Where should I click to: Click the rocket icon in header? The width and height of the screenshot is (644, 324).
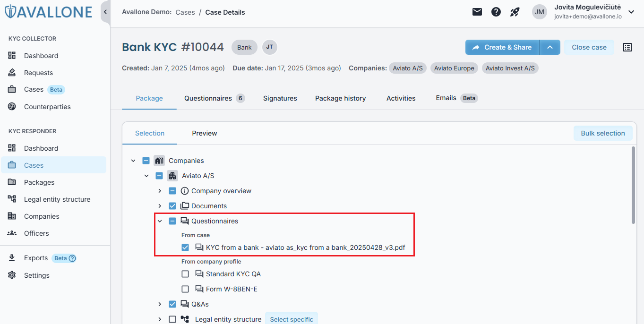515,12
